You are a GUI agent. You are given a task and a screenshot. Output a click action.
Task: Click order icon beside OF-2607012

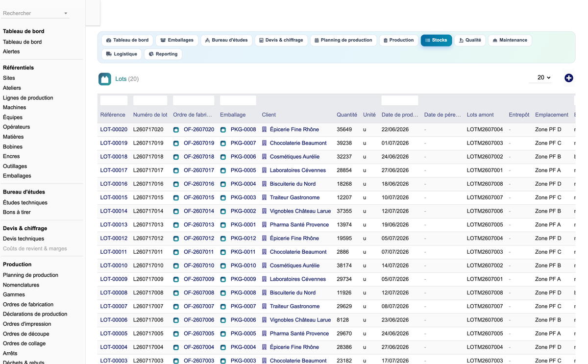(176, 239)
